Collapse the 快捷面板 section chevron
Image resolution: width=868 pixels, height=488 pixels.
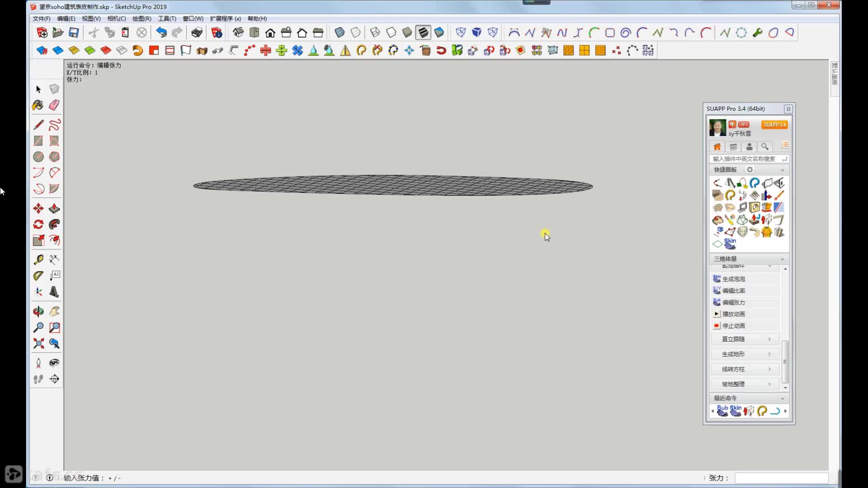(x=783, y=170)
